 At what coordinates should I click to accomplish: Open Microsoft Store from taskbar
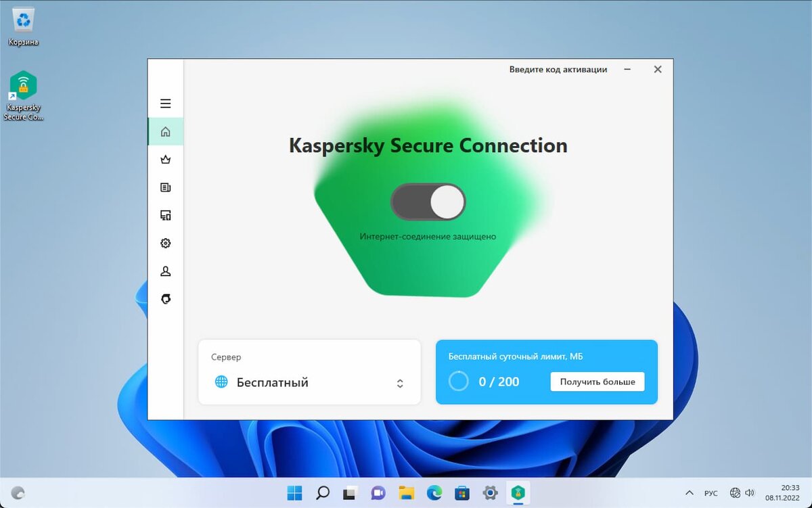pos(462,493)
